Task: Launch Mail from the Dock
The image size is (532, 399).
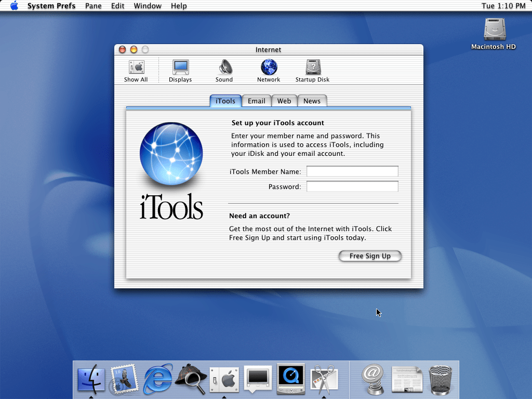Action: (124, 379)
